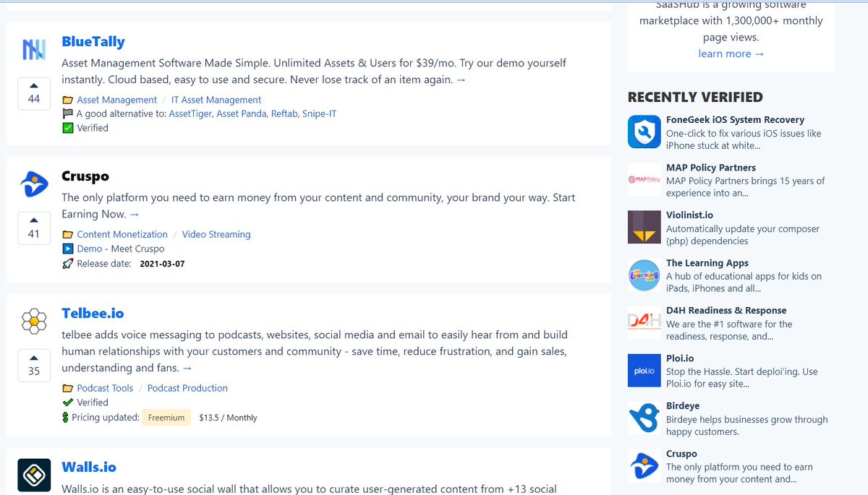The width and height of the screenshot is (868, 495).
Task: Open the Birdeye logo icon
Action: pos(644,418)
